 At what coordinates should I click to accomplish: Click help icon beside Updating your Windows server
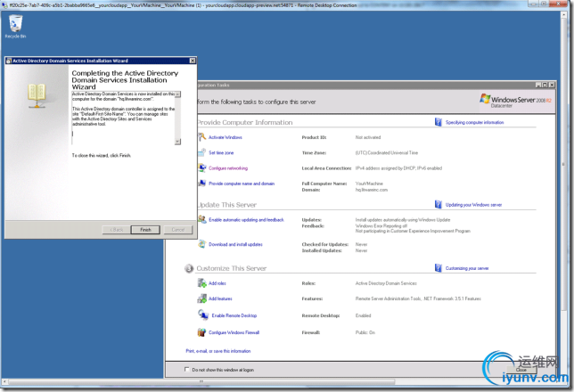click(x=439, y=204)
